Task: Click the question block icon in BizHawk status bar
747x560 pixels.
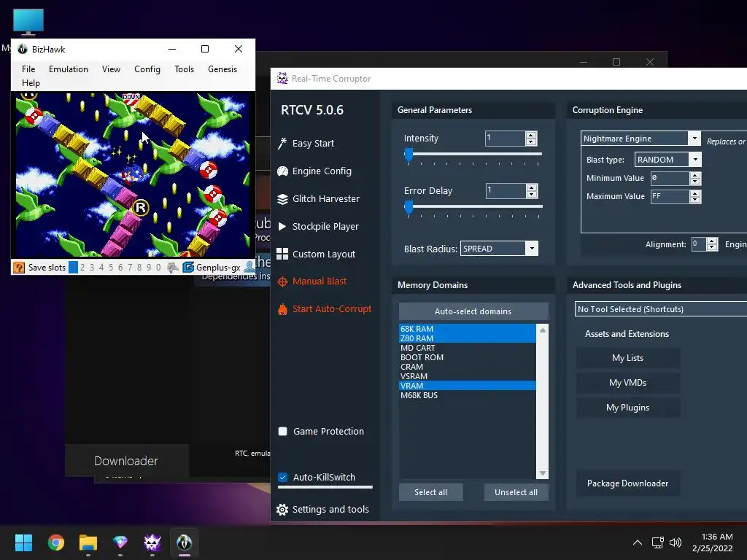Action: [18, 267]
